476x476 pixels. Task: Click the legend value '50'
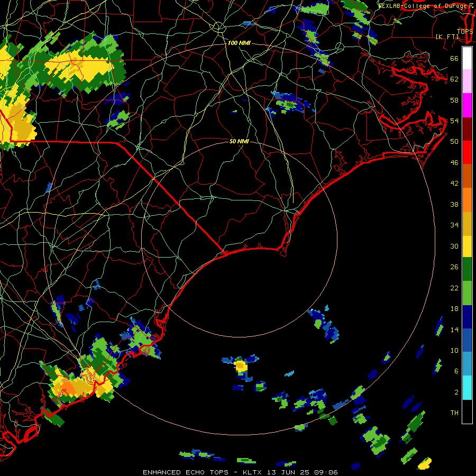[x=454, y=142]
